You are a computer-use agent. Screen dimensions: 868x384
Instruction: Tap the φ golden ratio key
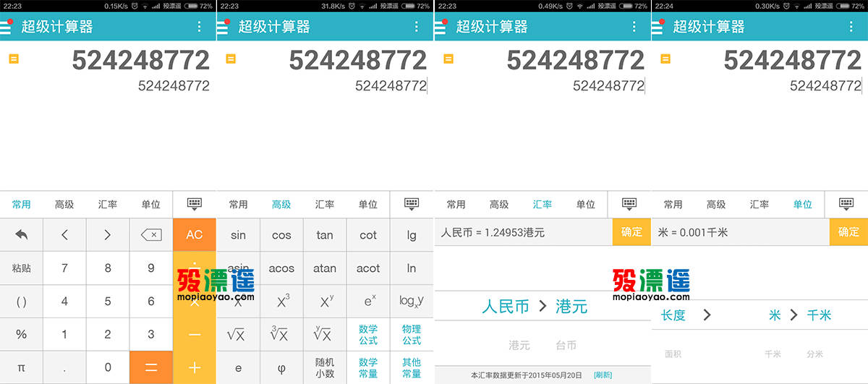click(281, 367)
